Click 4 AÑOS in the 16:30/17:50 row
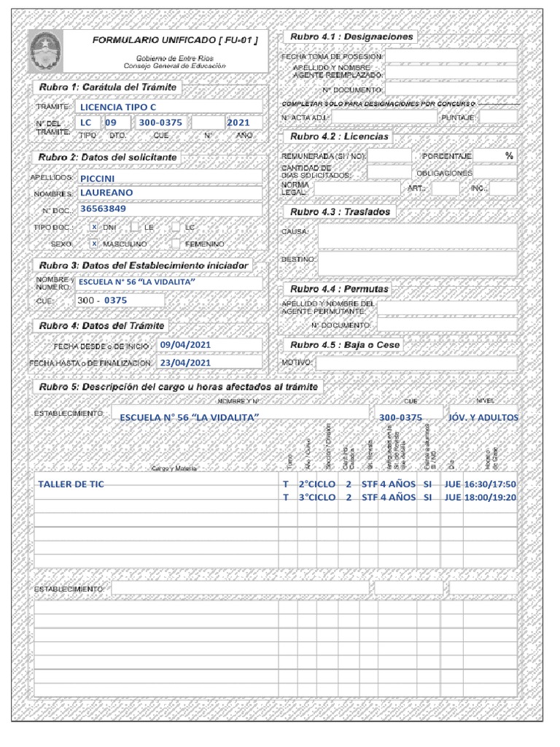The height and width of the screenshot is (747, 560). [397, 484]
